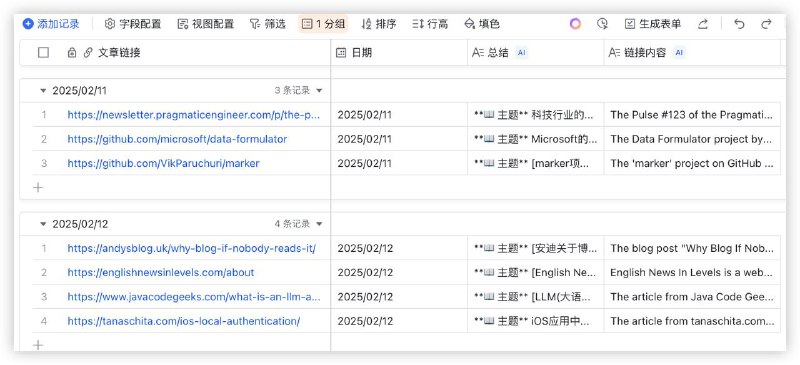The width and height of the screenshot is (800, 365).
Task: Click cell 'The article from Java Code Gee...'
Action: [692, 297]
